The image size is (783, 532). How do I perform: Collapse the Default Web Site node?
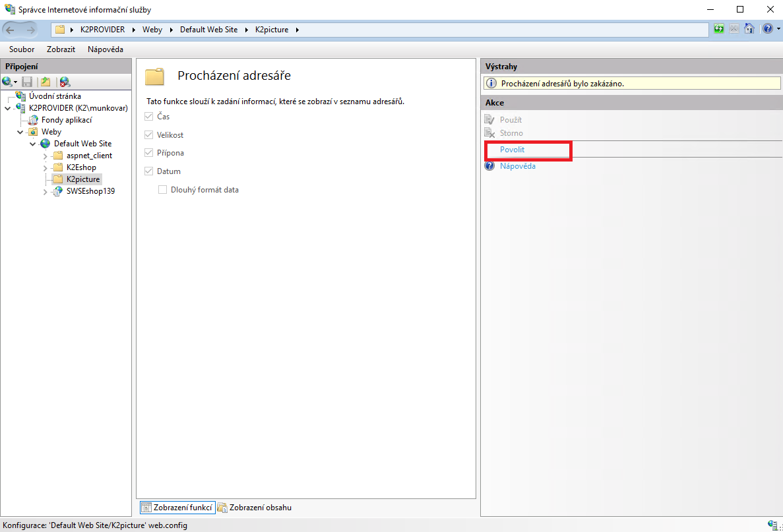point(32,144)
